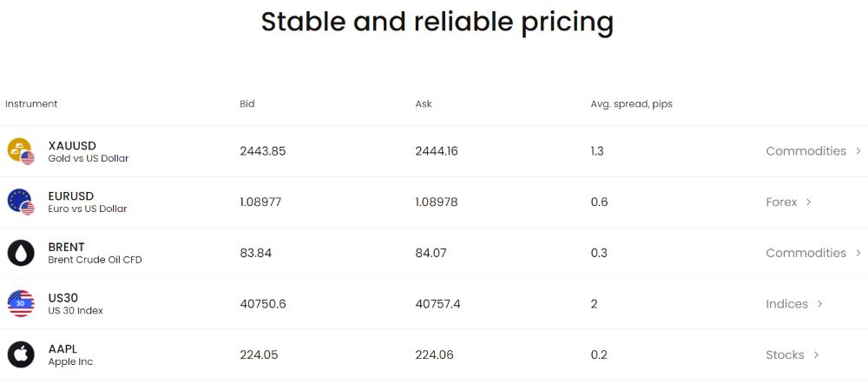Select the EURUSD instrument name
Viewport: 868px width, 391px height.
click(71, 196)
